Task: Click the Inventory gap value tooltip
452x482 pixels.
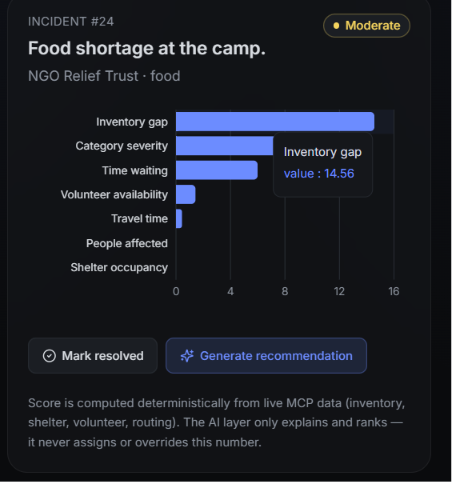Action: (323, 165)
